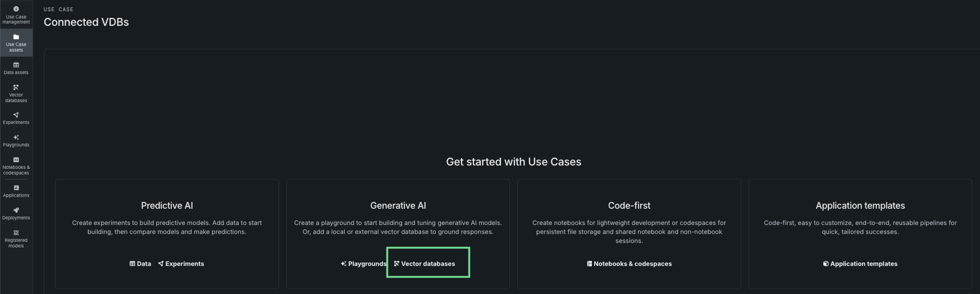Click the Experiments sidebar icon
Viewport: 980px width, 294px height.
coord(16,118)
